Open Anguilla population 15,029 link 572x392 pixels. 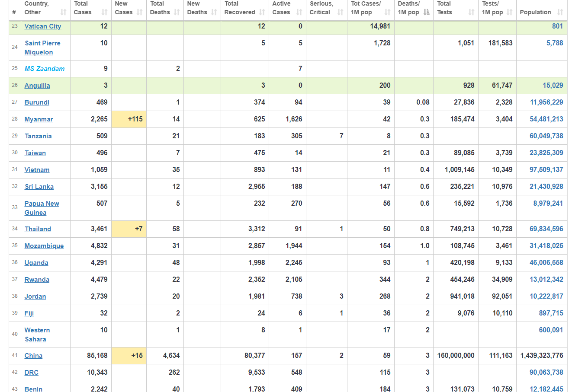tap(553, 86)
